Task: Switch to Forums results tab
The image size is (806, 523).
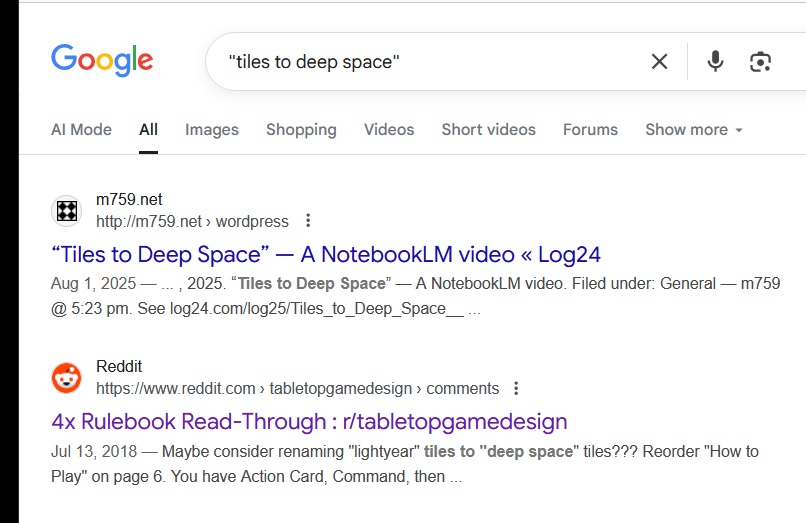Action: coord(590,130)
